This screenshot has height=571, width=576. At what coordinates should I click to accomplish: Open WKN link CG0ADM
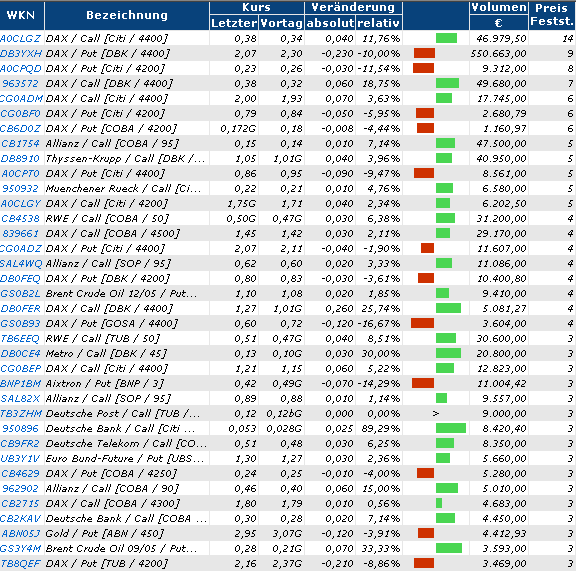tap(21, 98)
